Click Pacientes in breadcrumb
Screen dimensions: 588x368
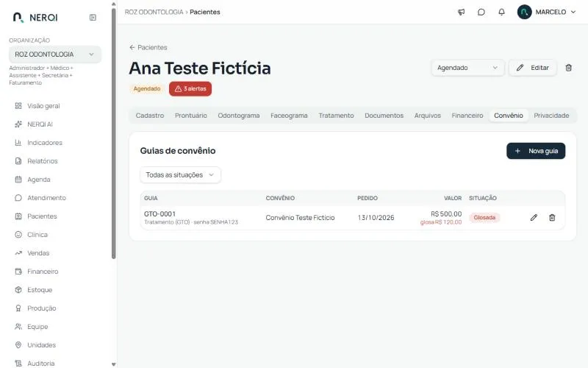tap(205, 12)
